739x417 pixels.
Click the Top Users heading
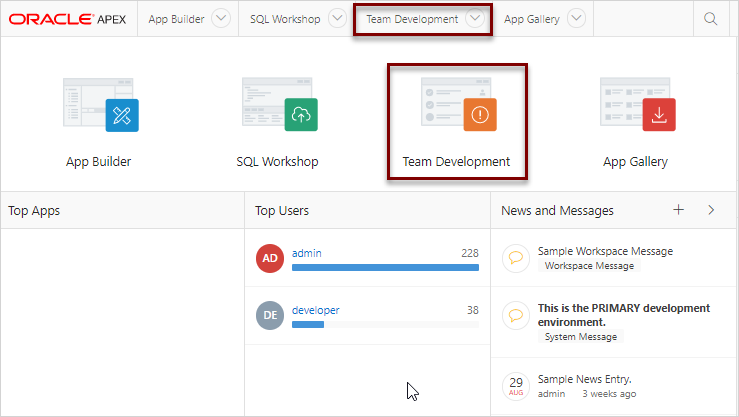tap(282, 211)
